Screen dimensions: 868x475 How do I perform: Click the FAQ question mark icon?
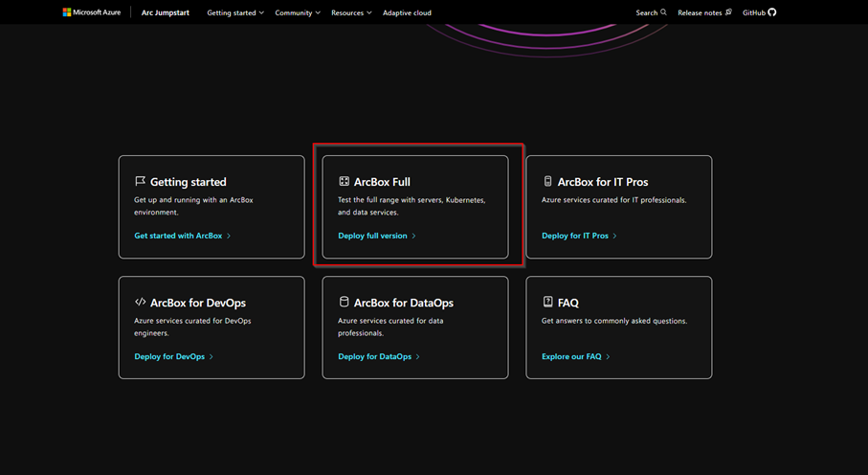(547, 302)
